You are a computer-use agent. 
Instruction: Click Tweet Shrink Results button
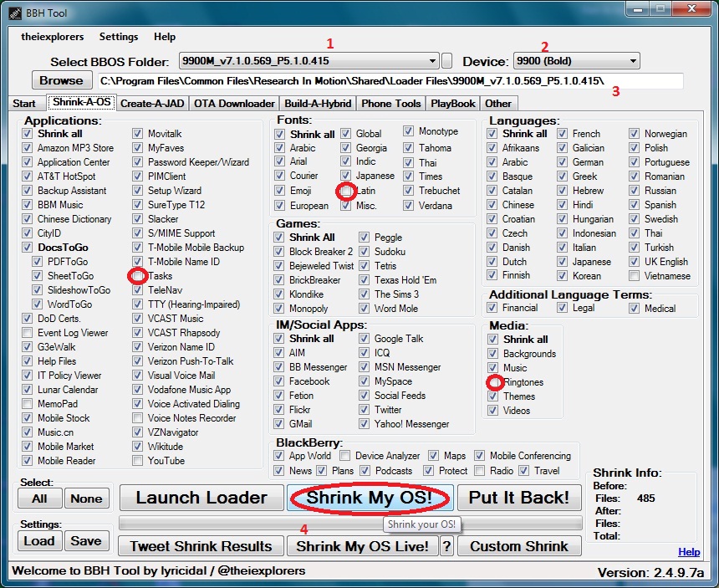click(x=201, y=546)
